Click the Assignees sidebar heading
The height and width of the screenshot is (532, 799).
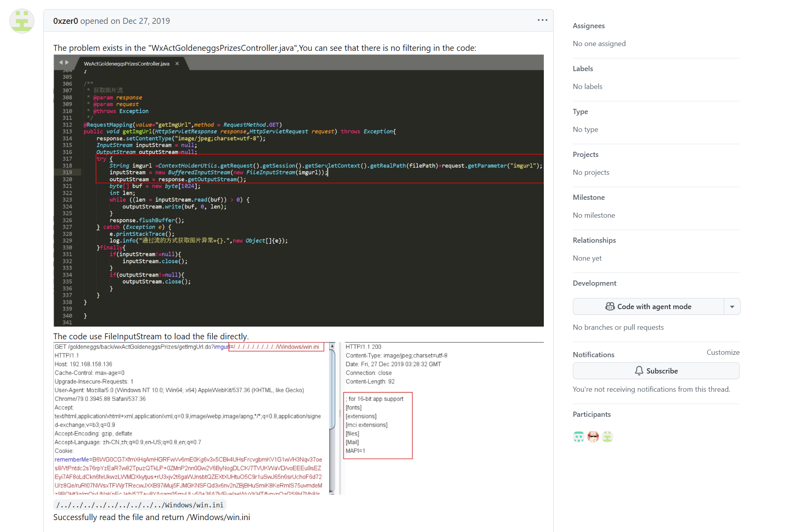(x=588, y=26)
